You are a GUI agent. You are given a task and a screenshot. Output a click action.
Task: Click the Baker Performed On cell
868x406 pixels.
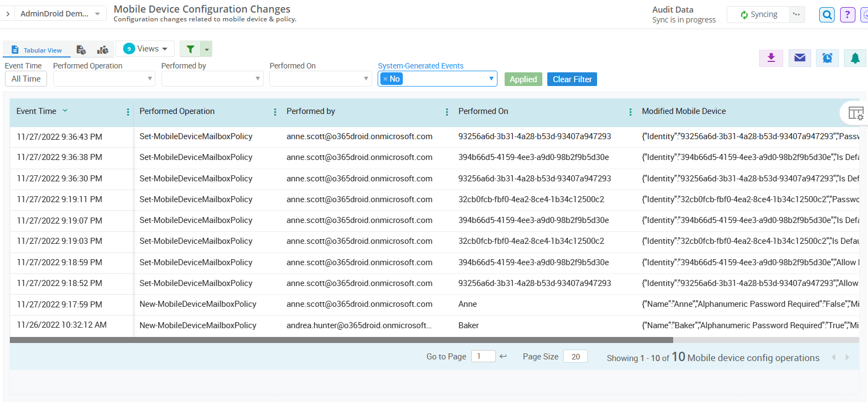468,325
